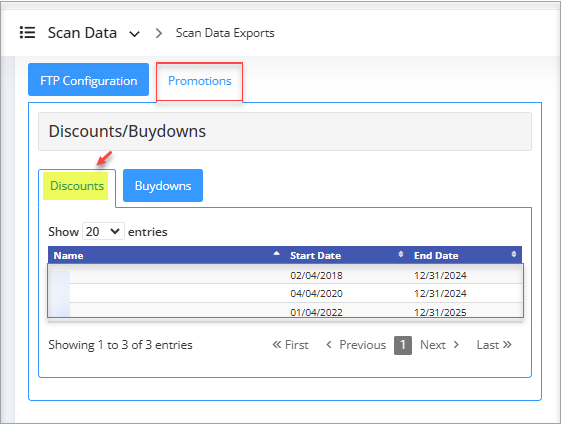Select page number 1
The height and width of the screenshot is (424, 561).
(403, 345)
